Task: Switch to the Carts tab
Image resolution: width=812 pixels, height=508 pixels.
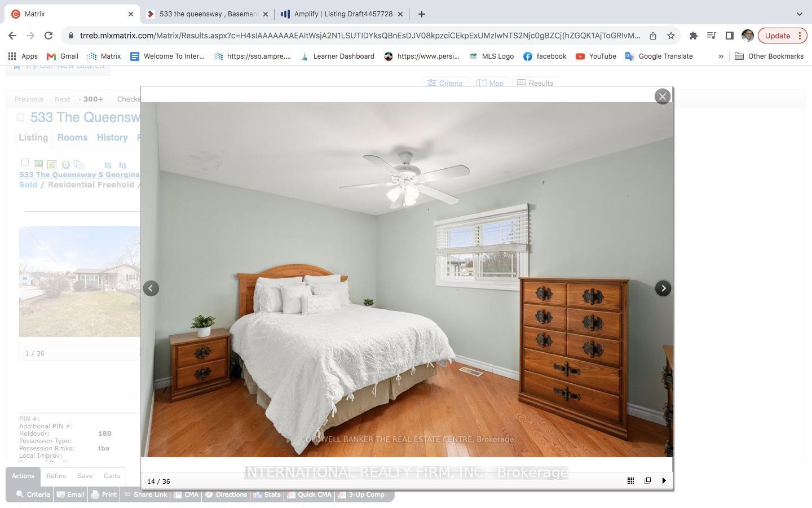Action: point(112,476)
